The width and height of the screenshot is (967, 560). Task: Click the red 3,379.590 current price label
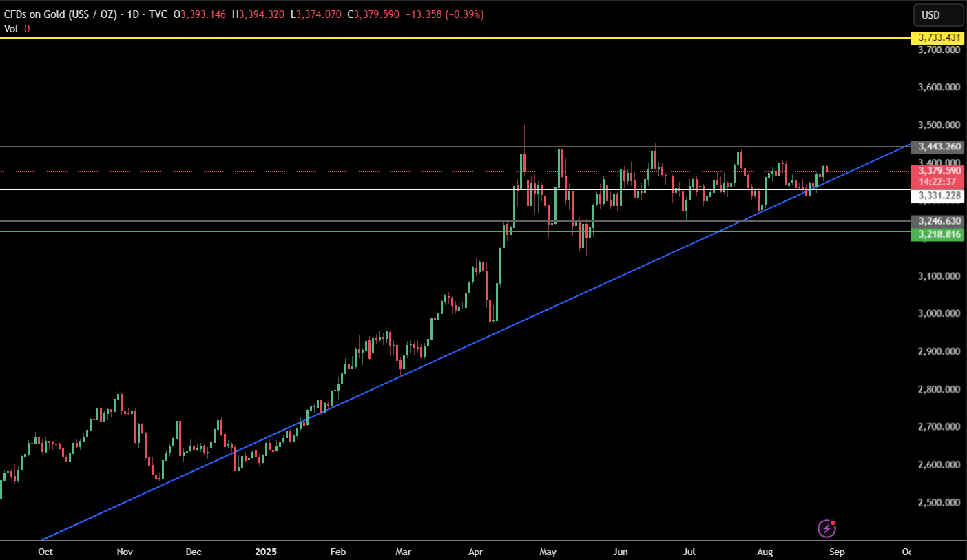pyautogui.click(x=937, y=170)
